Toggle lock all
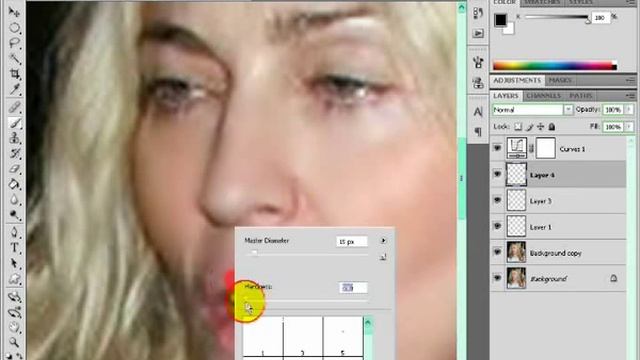This screenshot has height=360, width=640. click(551, 127)
